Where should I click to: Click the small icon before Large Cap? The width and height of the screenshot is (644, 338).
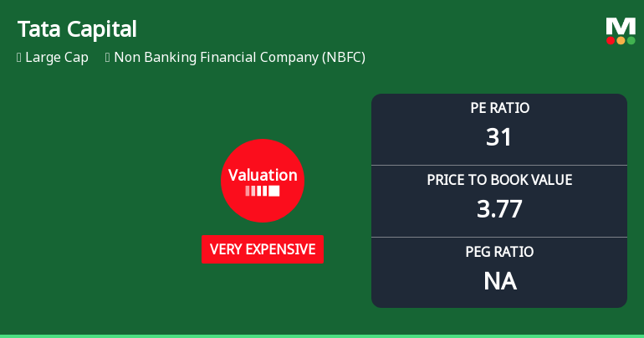coord(18,58)
